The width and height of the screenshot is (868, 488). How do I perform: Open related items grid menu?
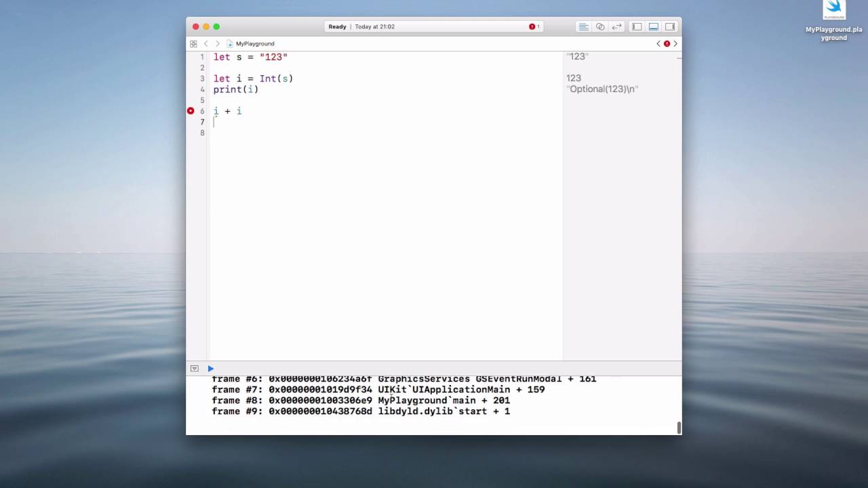pyautogui.click(x=193, y=43)
